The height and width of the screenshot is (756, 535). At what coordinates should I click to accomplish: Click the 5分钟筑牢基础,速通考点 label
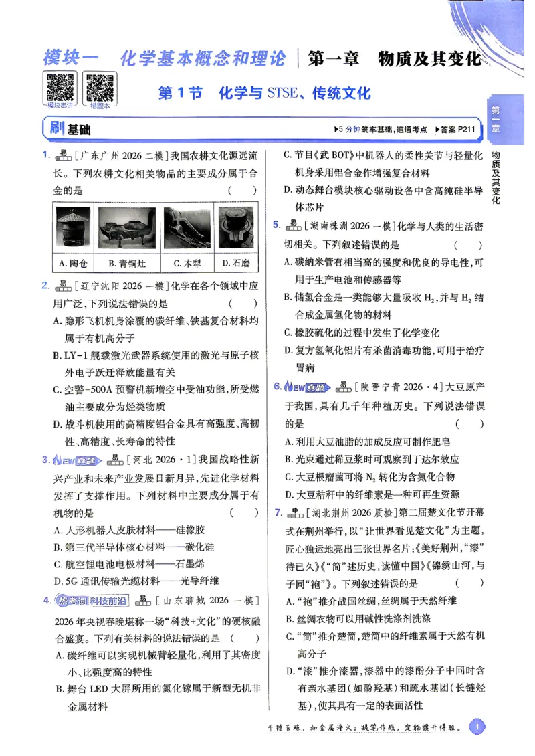pyautogui.click(x=381, y=130)
